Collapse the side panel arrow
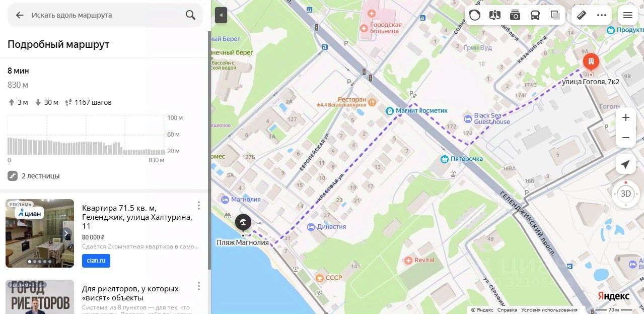Screen dimensions: 644x314 pyautogui.click(x=221, y=15)
